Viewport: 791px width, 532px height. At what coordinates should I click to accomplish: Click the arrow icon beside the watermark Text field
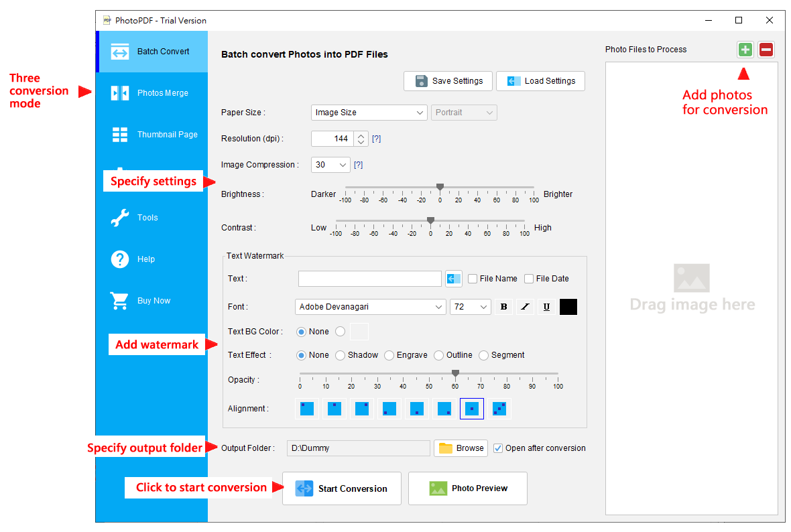454,278
